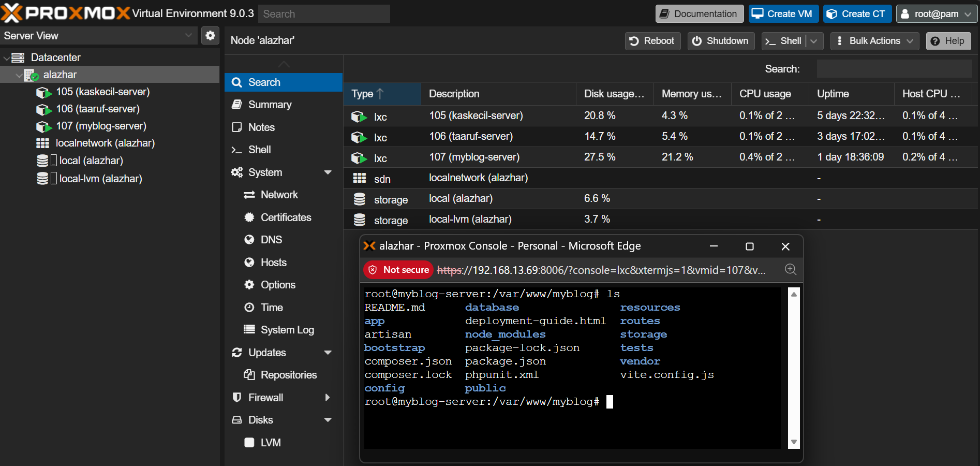Screen dimensions: 980x466
Task: Open the Certificates page
Action: pos(284,217)
